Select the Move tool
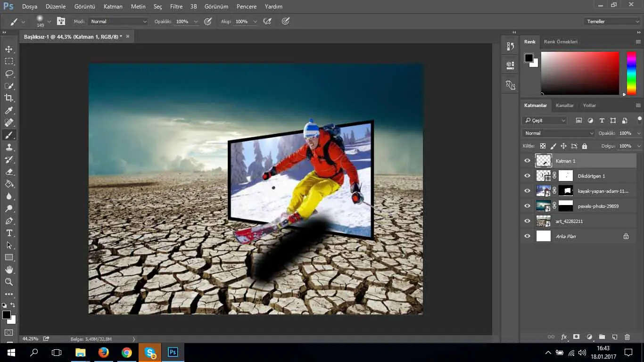This screenshot has width=644, height=362. [x=9, y=49]
